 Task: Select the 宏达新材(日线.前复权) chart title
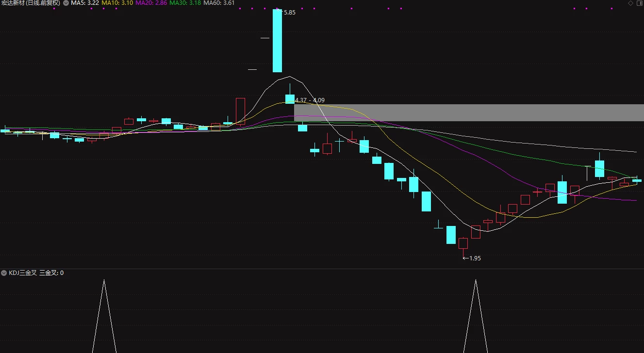click(31, 3)
